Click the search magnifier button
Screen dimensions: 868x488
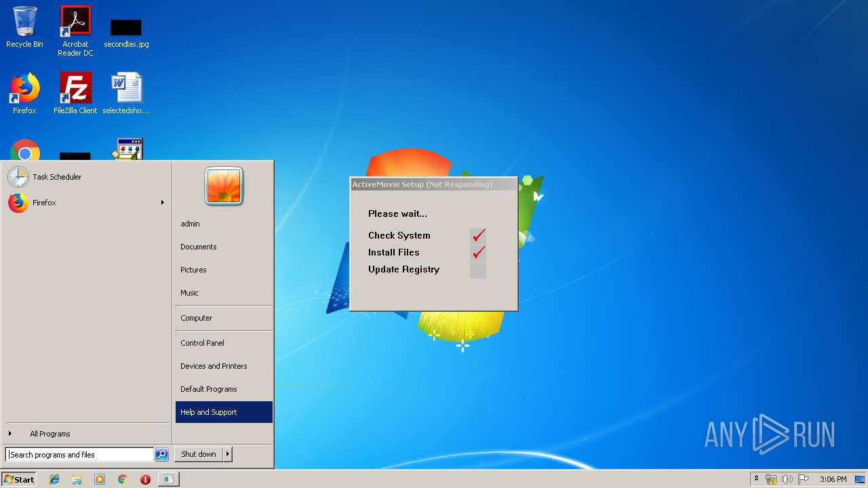[x=161, y=455]
